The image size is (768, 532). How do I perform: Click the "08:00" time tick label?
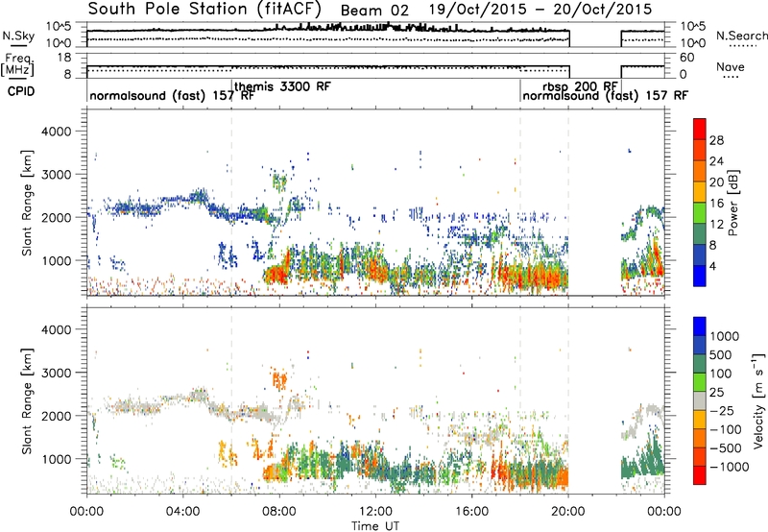pos(278,512)
